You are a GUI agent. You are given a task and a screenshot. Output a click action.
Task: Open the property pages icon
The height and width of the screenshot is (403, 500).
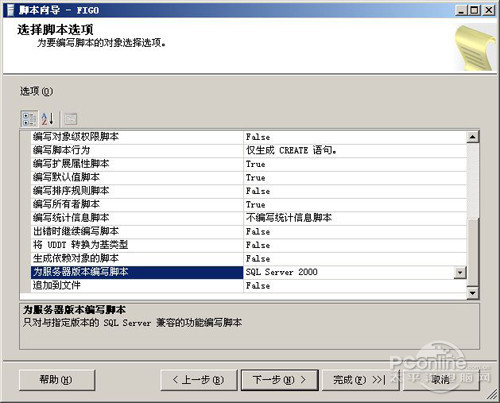point(70,119)
